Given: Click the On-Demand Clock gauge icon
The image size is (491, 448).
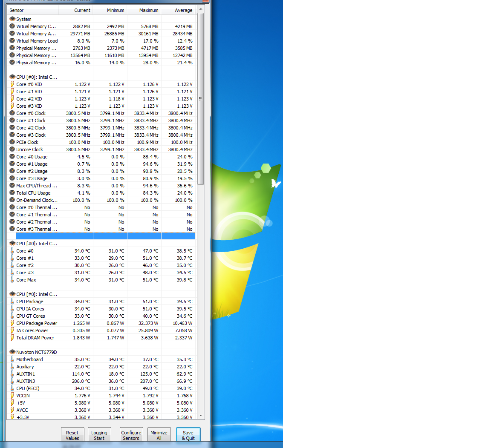Looking at the screenshot, I should pos(12,200).
